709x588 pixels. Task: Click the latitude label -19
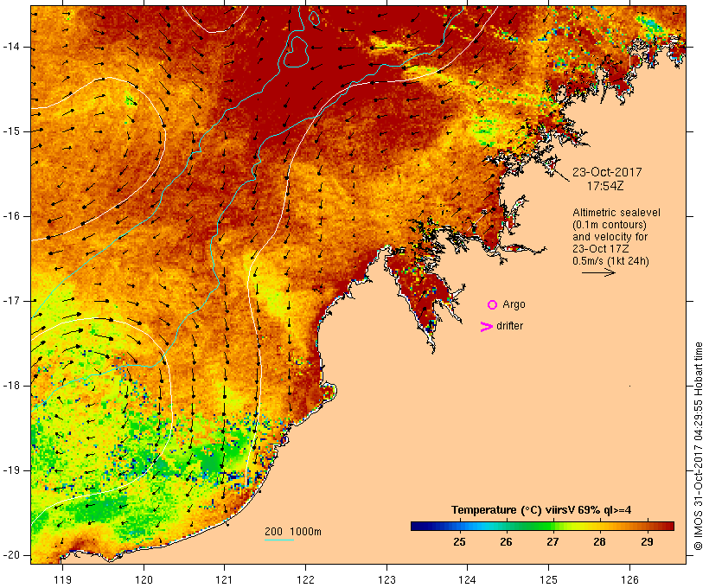coord(11,470)
